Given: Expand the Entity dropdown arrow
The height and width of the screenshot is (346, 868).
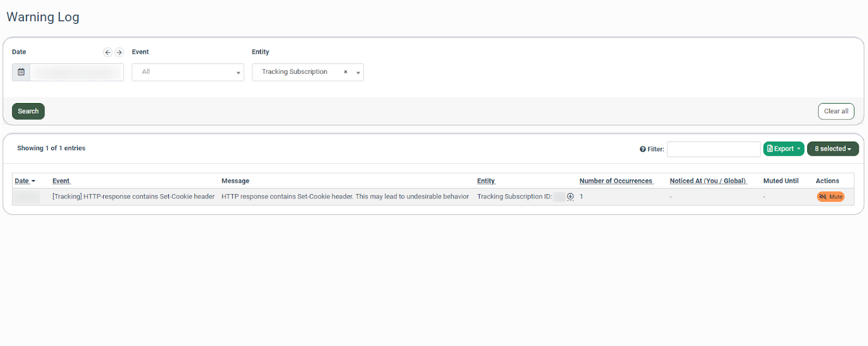Looking at the screenshot, I should tap(358, 73).
